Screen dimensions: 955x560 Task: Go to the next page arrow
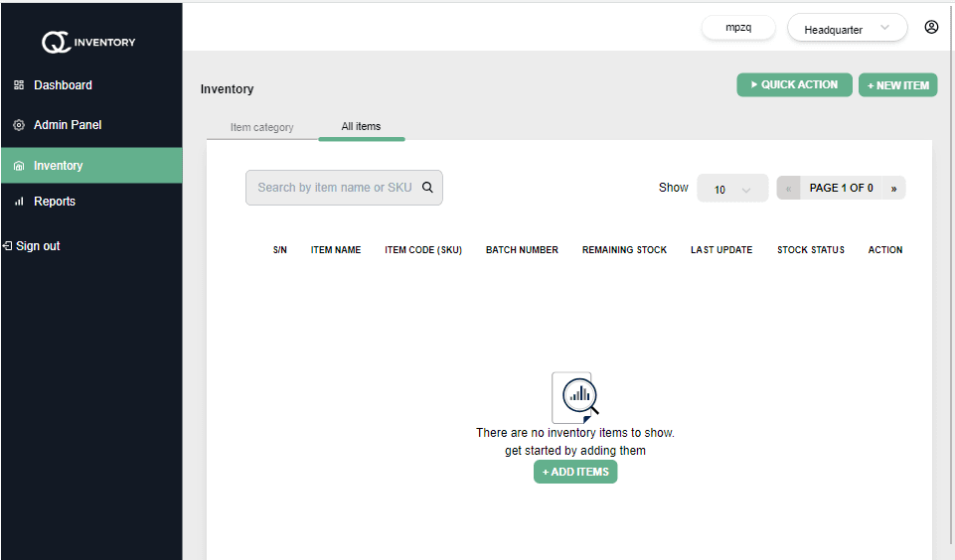coord(893,188)
